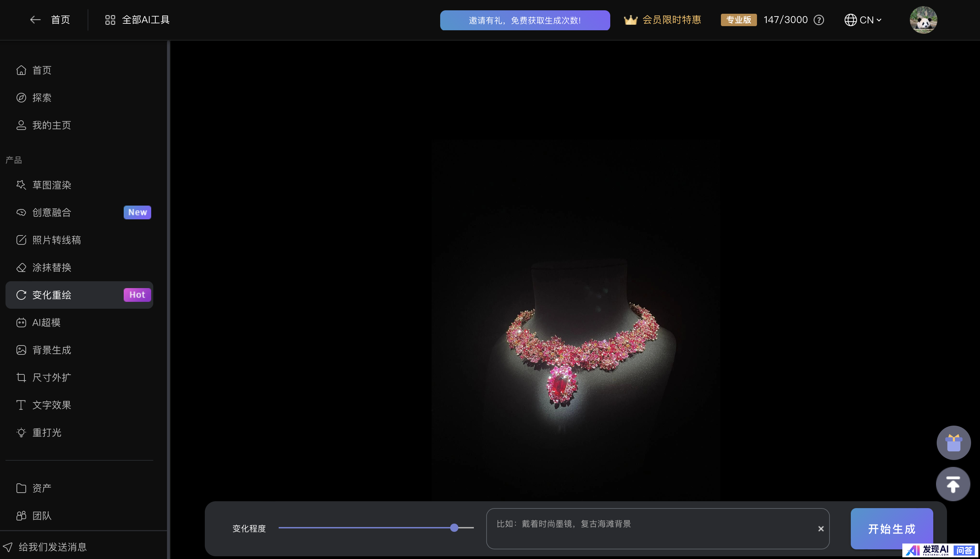Image resolution: width=980 pixels, height=559 pixels.
Task: Select the 重打光 lightbulb icon
Action: 21,433
